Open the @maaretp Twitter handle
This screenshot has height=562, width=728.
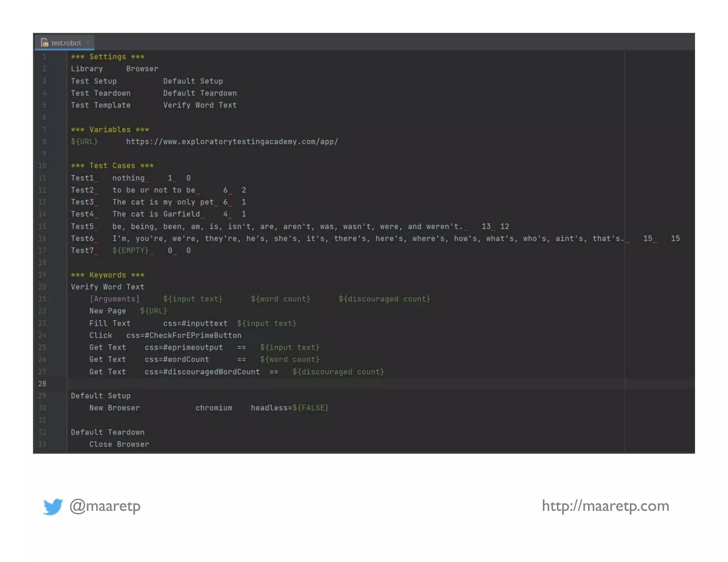(105, 506)
